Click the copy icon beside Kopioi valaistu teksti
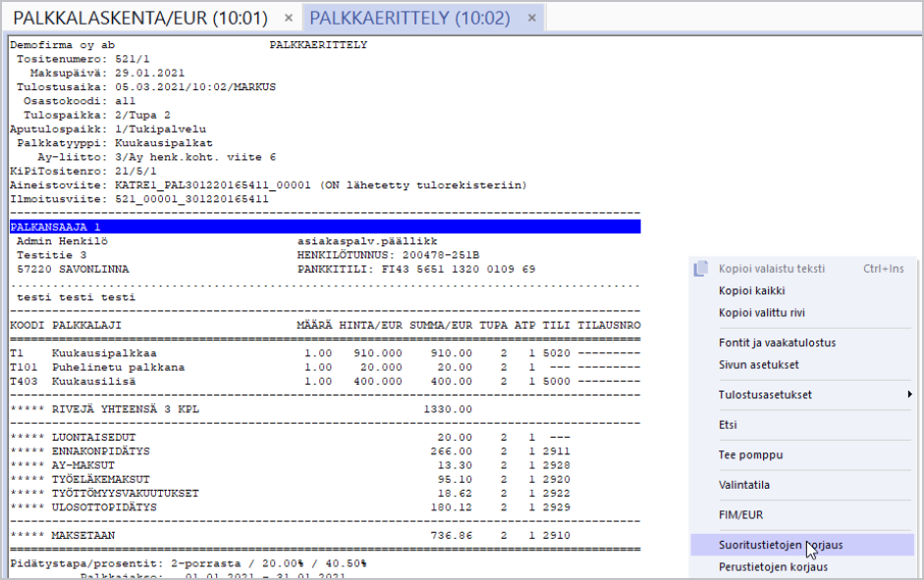924x580 pixels. tap(701, 269)
